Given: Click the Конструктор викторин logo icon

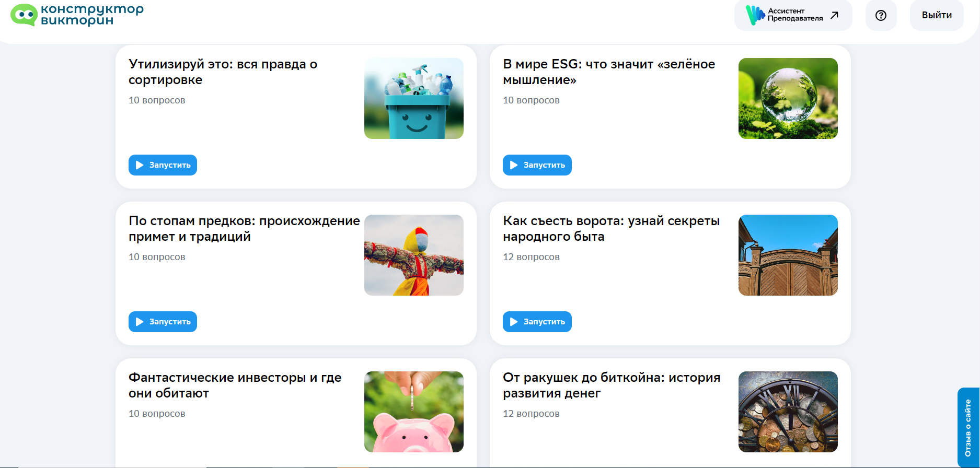Looking at the screenshot, I should tap(24, 15).
